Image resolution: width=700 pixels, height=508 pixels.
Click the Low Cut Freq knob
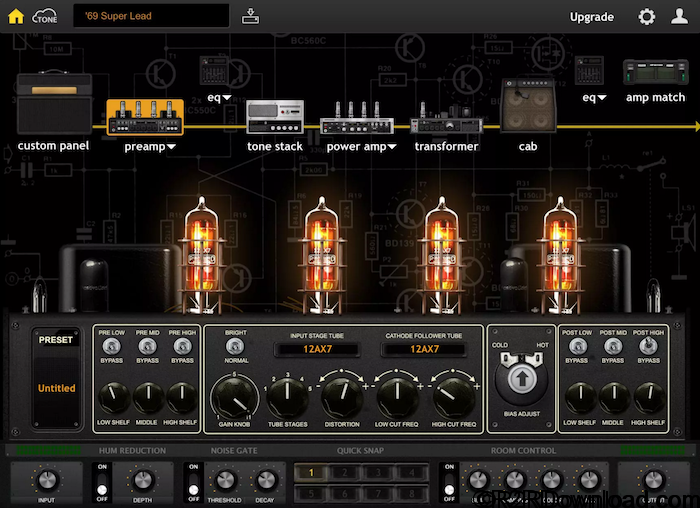tap(397, 396)
